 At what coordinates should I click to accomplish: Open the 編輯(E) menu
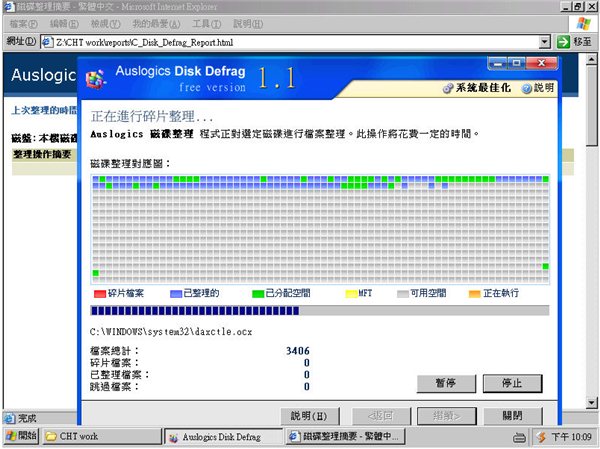[x=64, y=24]
